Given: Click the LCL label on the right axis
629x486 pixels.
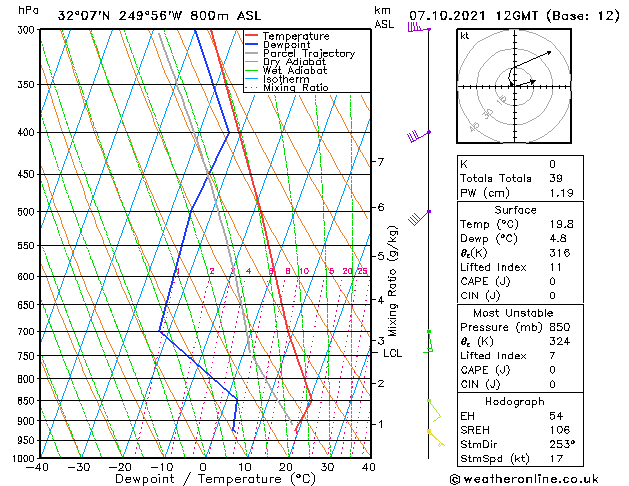Looking at the screenshot, I should (392, 353).
